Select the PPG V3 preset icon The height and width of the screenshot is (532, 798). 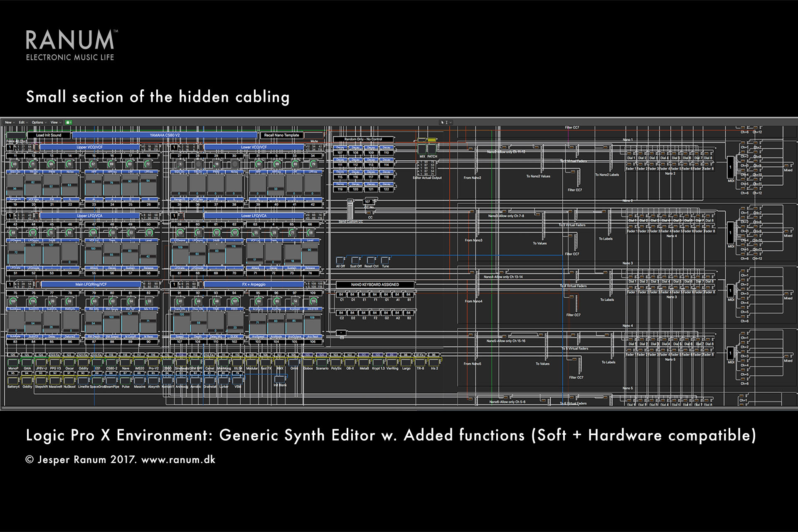[x=55, y=362]
